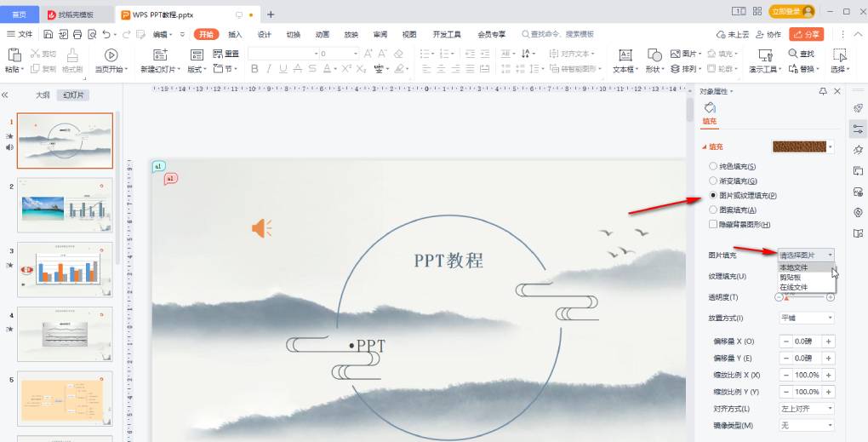This screenshot has height=442, width=868.
Task: Open the Design (设计) ribbon tab
Action: tap(265, 34)
